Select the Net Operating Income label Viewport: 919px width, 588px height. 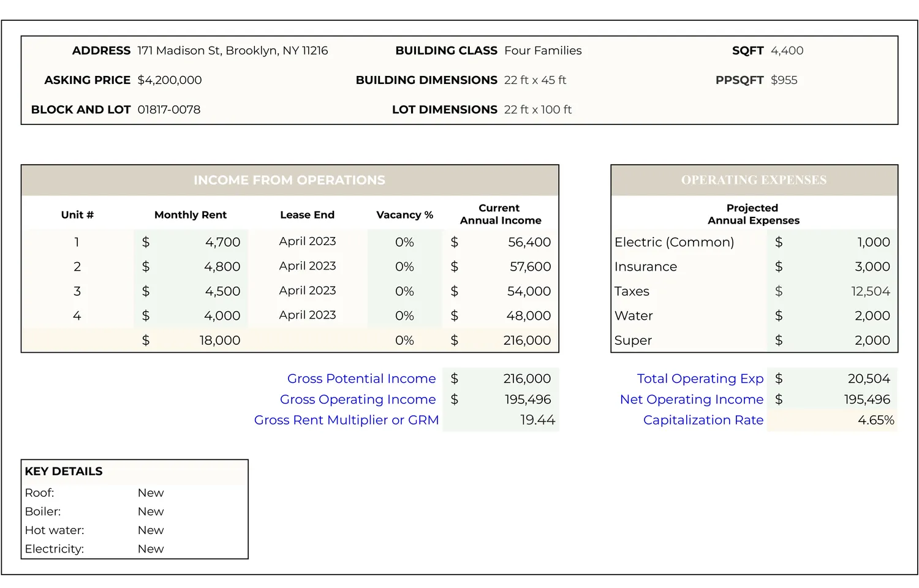pos(691,399)
